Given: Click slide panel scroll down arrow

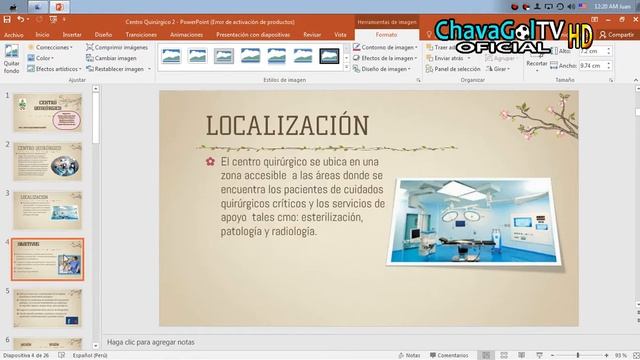Looking at the screenshot, I should point(96,346).
